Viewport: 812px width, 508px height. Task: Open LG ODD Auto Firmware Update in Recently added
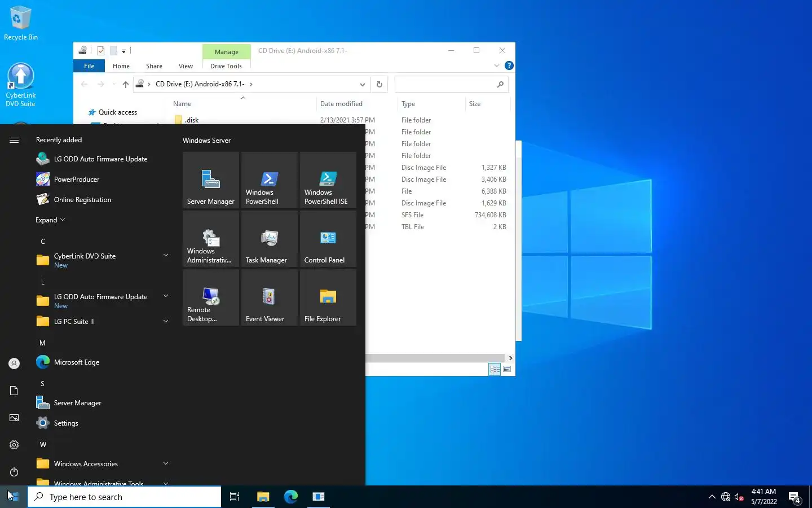pyautogui.click(x=101, y=159)
